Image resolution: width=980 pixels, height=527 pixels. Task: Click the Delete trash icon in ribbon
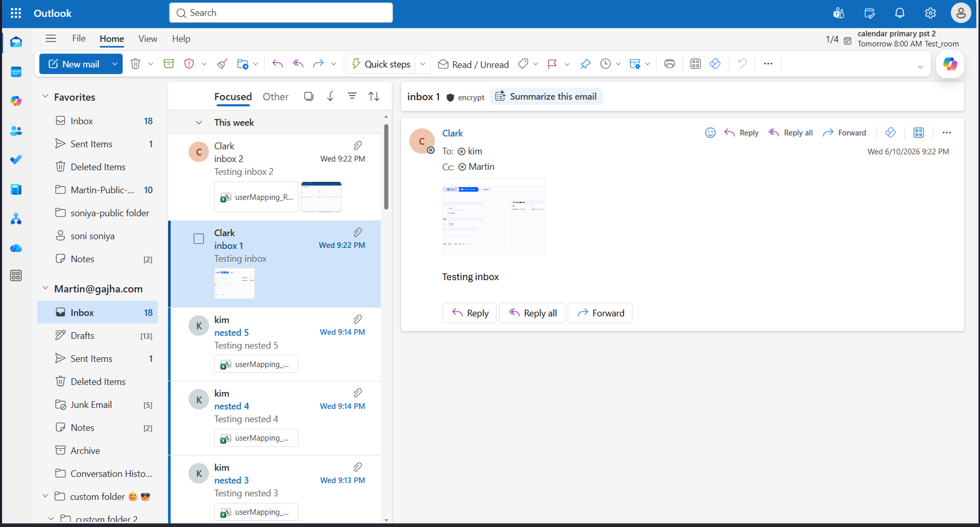(x=135, y=64)
